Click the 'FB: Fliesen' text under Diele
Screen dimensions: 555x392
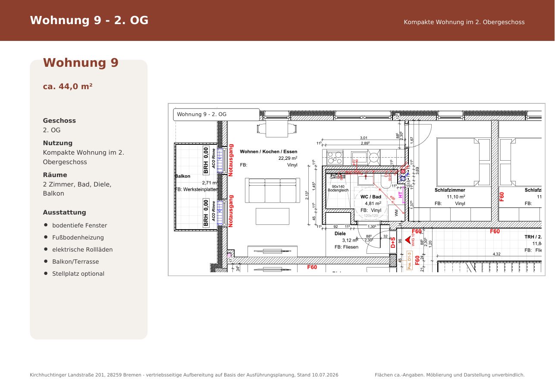coord(346,247)
